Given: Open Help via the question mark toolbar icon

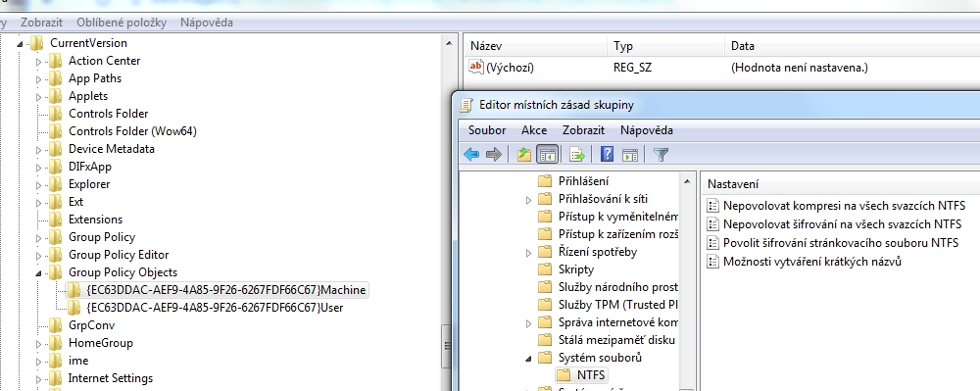Looking at the screenshot, I should coord(607,154).
